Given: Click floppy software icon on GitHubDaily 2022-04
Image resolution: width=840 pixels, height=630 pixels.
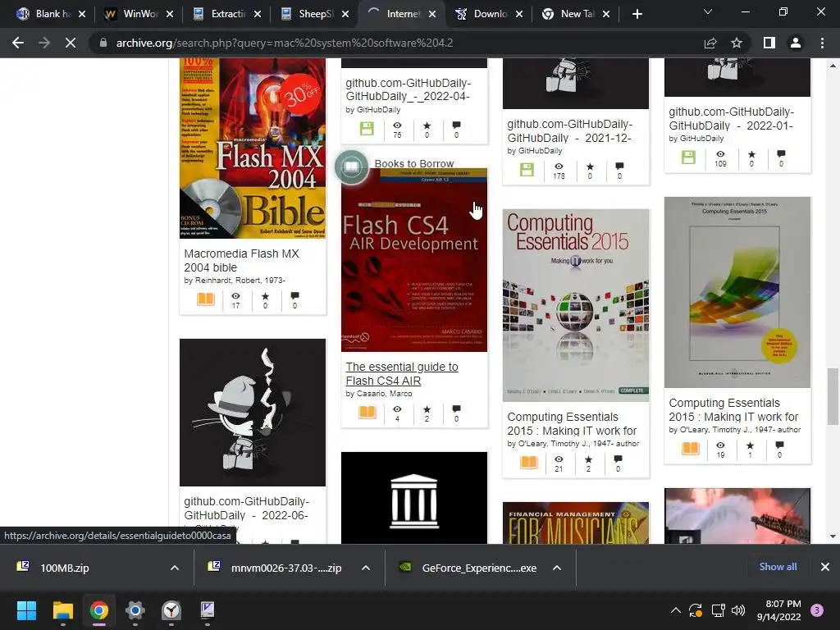Looking at the screenshot, I should [367, 129].
